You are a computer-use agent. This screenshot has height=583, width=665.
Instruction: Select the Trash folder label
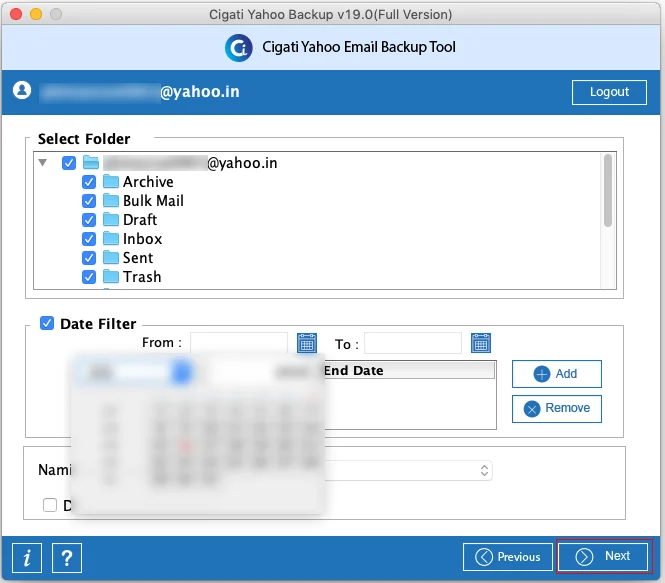tap(142, 277)
